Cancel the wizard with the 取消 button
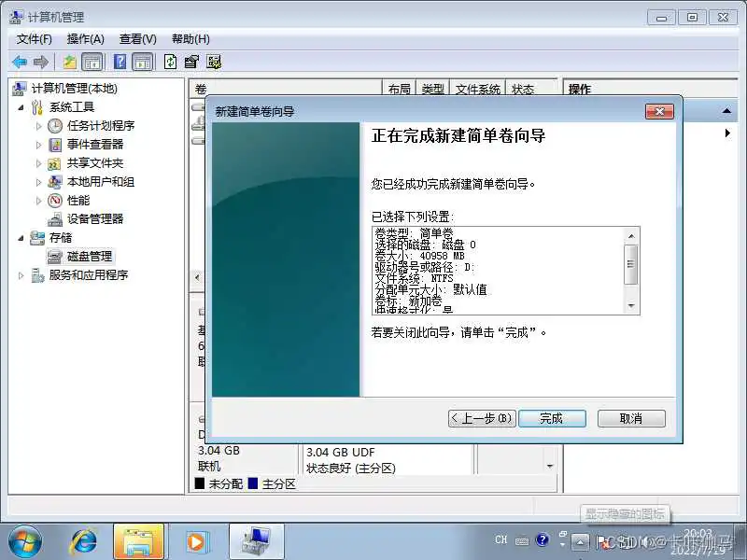The width and height of the screenshot is (747, 560). [631, 418]
